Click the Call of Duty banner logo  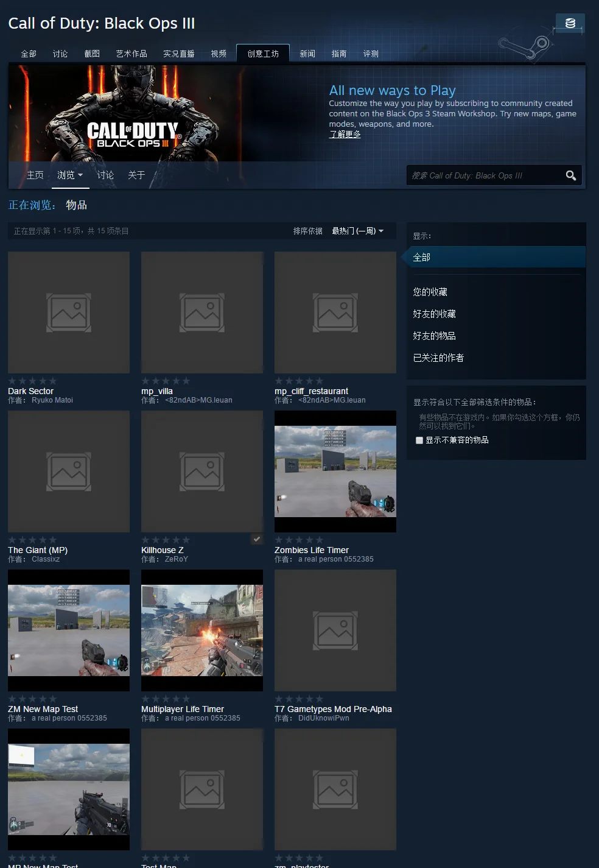click(135, 135)
